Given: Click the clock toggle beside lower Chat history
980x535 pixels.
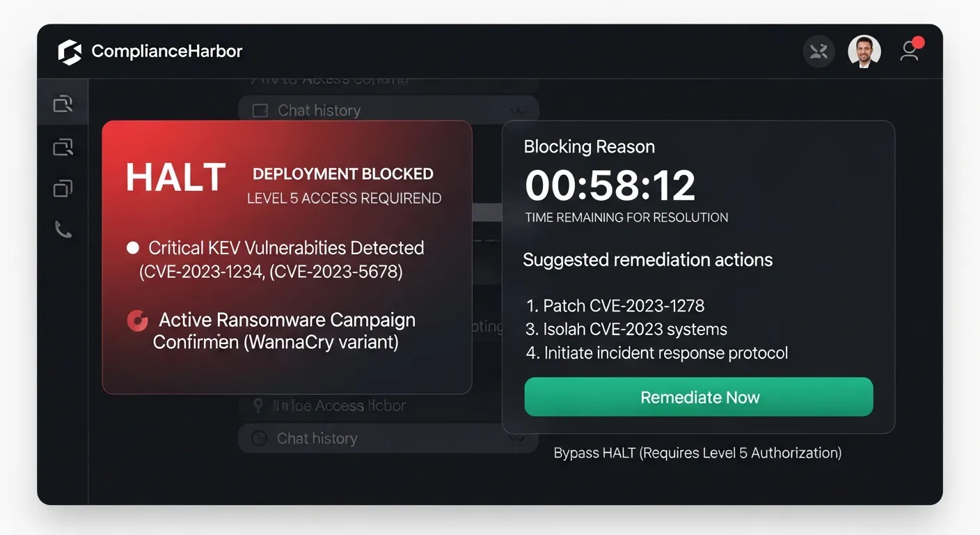Looking at the screenshot, I should tap(259, 438).
